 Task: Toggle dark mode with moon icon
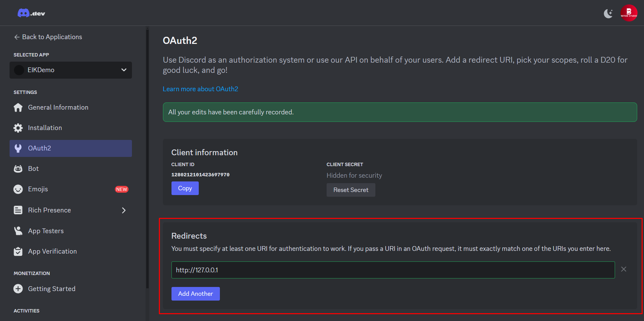click(608, 14)
